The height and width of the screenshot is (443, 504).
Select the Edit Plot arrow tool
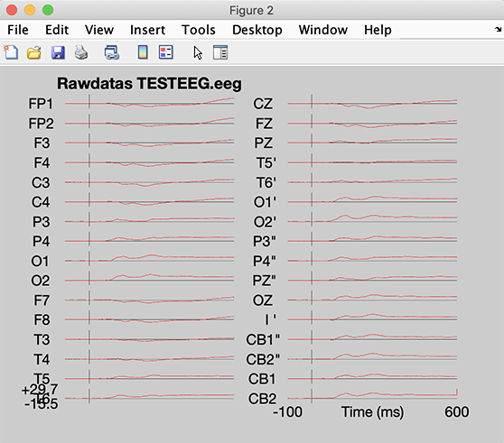[x=198, y=52]
